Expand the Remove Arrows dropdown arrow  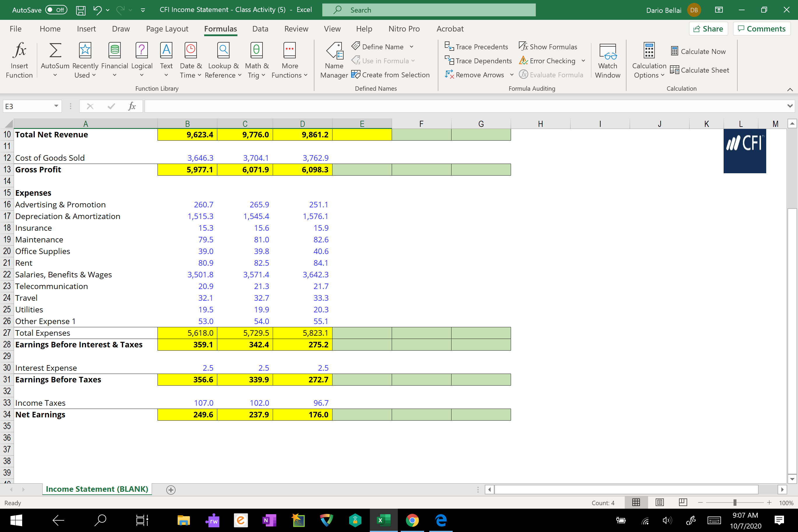tap(512, 75)
